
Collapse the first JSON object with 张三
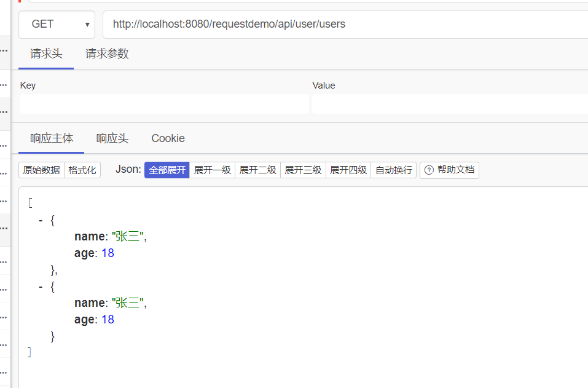click(x=41, y=220)
